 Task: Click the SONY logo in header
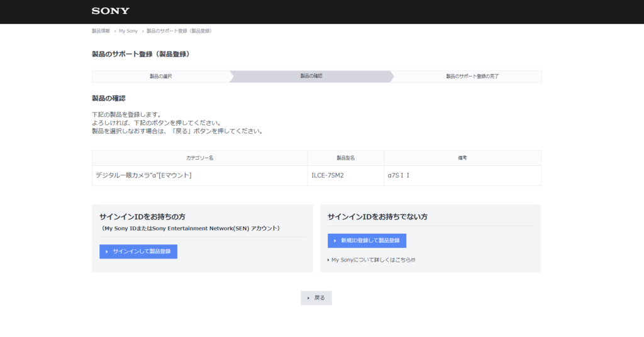click(111, 11)
